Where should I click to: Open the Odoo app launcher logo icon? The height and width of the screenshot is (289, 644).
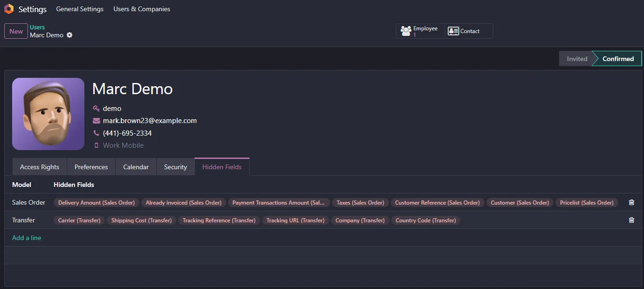(8, 9)
